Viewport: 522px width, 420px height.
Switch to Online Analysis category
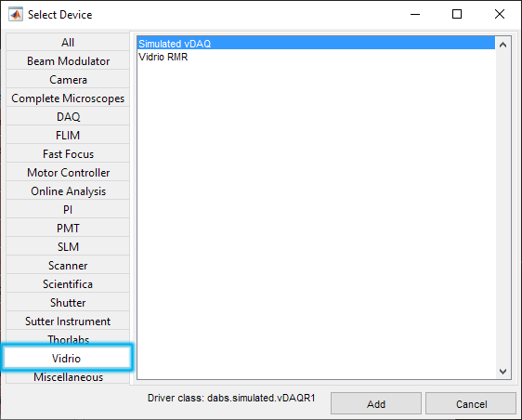click(68, 190)
